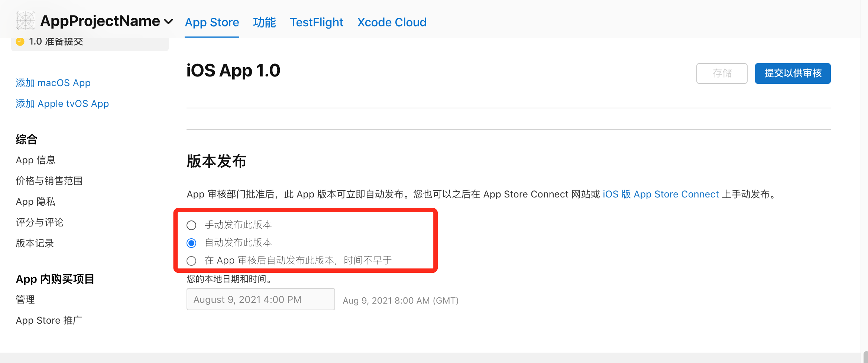The width and height of the screenshot is (868, 363).
Task: Switch to the App Store tab
Action: (x=212, y=22)
